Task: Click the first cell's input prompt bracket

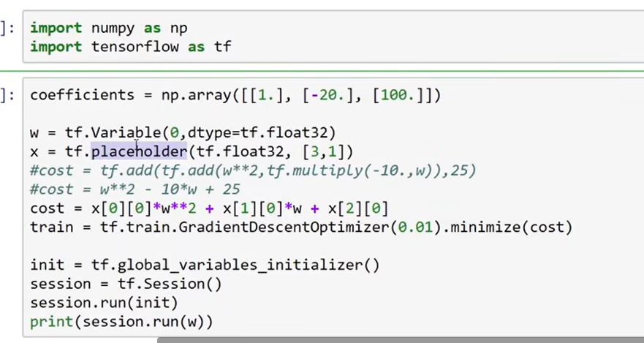Action: pyautogui.click(x=7, y=29)
